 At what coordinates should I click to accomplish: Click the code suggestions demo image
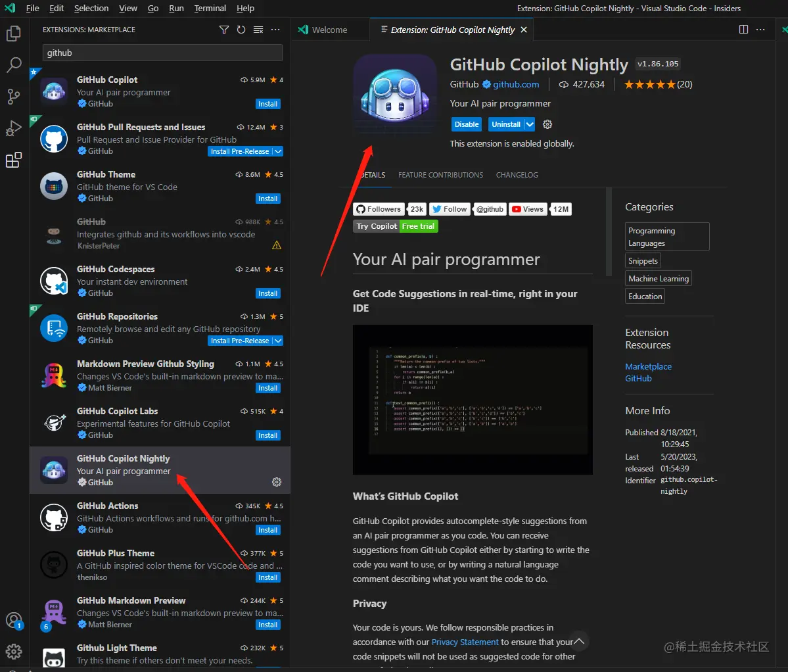pyautogui.click(x=473, y=400)
